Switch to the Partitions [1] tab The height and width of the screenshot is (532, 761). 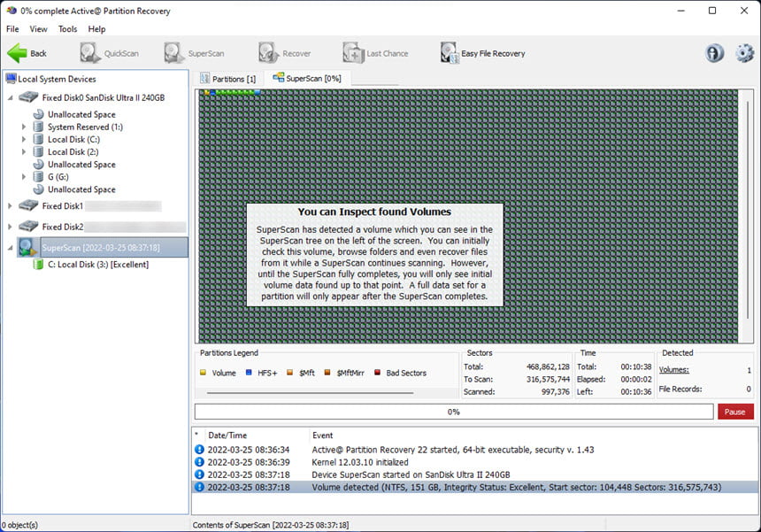pyautogui.click(x=228, y=79)
